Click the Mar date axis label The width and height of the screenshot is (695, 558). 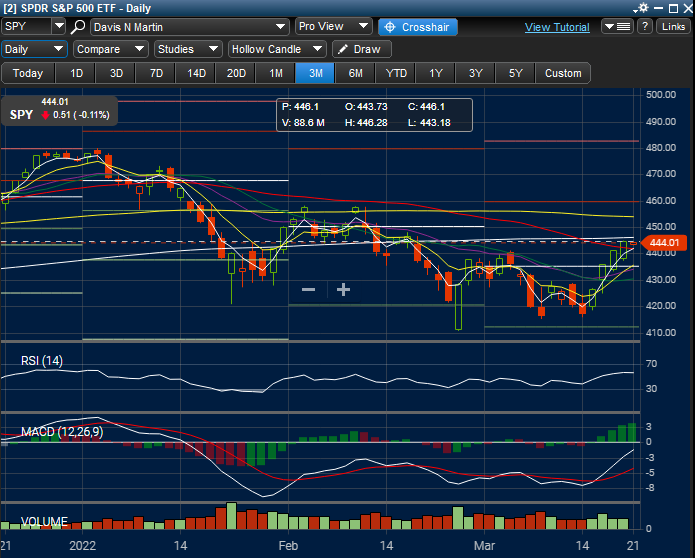484,545
